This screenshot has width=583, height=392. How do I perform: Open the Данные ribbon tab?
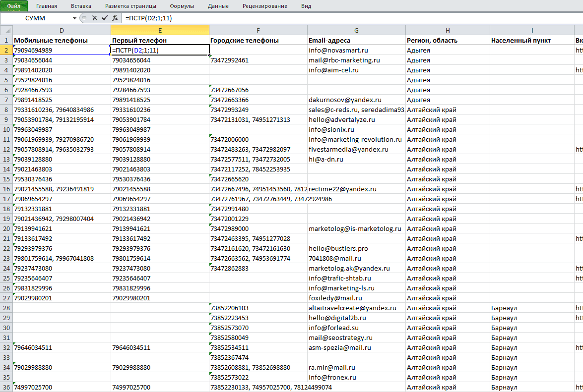click(x=218, y=6)
